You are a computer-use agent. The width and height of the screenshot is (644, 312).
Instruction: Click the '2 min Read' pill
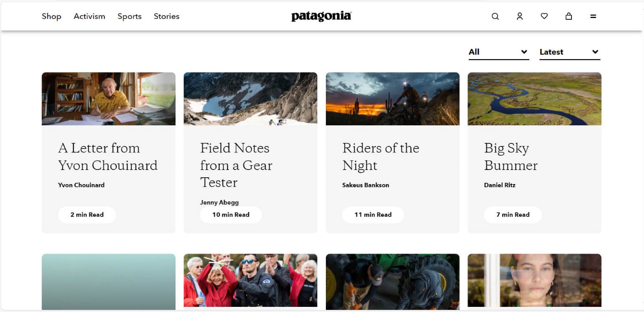tap(87, 215)
